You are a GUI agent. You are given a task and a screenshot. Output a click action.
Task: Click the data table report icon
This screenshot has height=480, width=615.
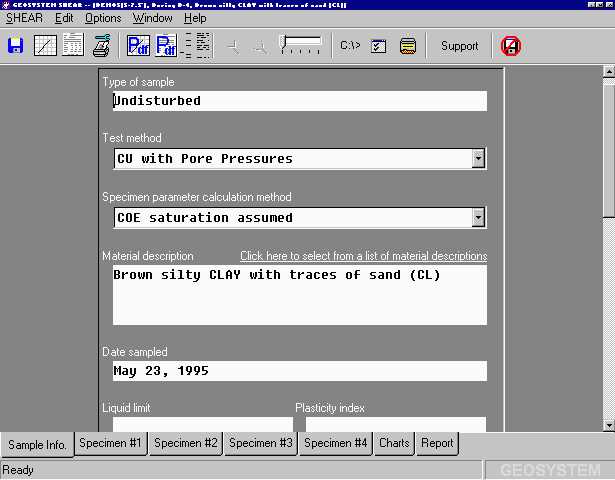[73, 46]
